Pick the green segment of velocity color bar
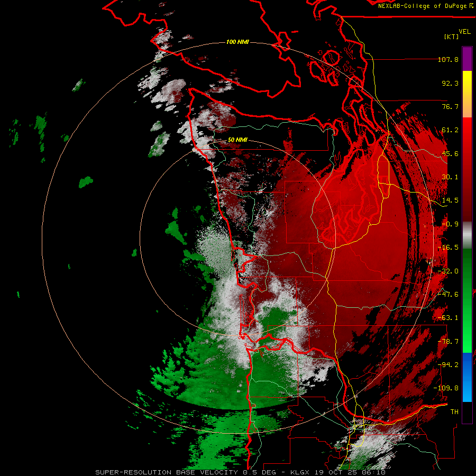476x476 pixels. (467, 300)
